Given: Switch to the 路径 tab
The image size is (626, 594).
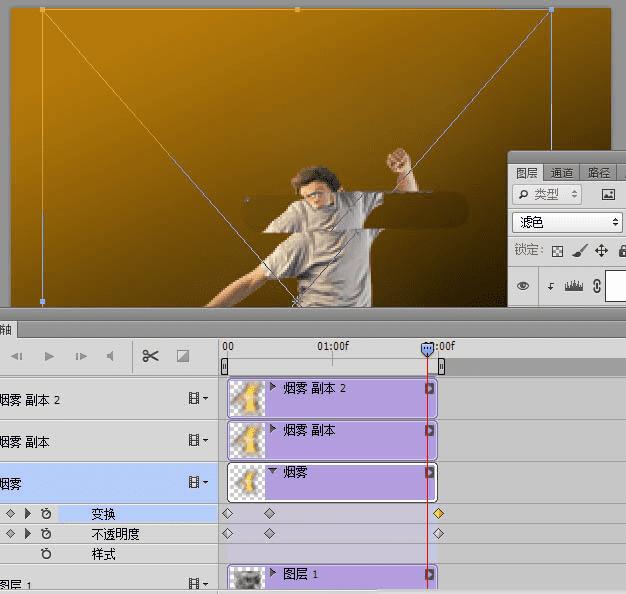Looking at the screenshot, I should (599, 173).
